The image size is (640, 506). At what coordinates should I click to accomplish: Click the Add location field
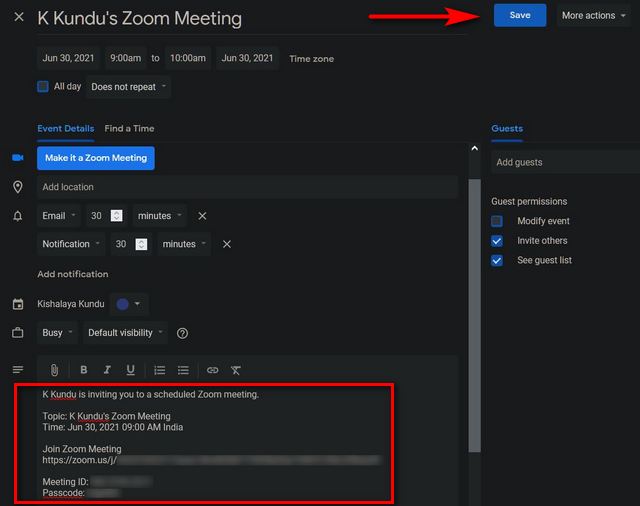(247, 187)
